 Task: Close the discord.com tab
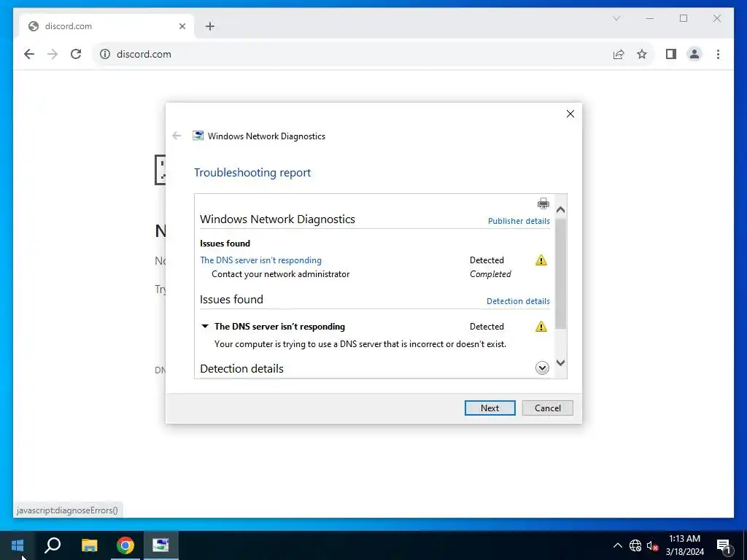coord(182,26)
